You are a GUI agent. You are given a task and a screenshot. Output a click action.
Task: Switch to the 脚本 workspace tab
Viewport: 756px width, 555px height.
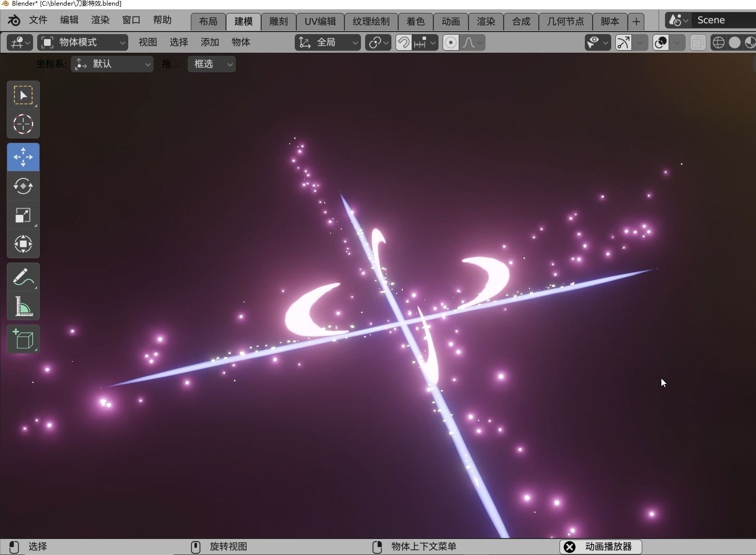[610, 21]
